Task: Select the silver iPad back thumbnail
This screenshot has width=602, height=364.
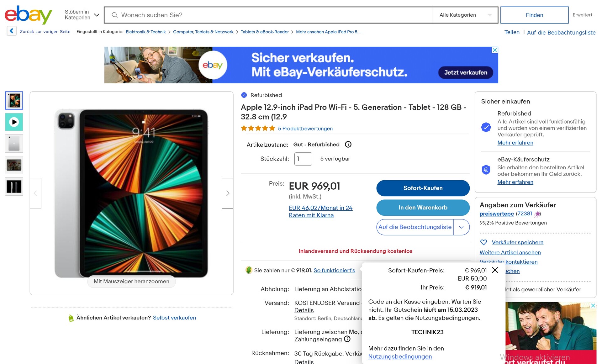Action: click(x=14, y=144)
